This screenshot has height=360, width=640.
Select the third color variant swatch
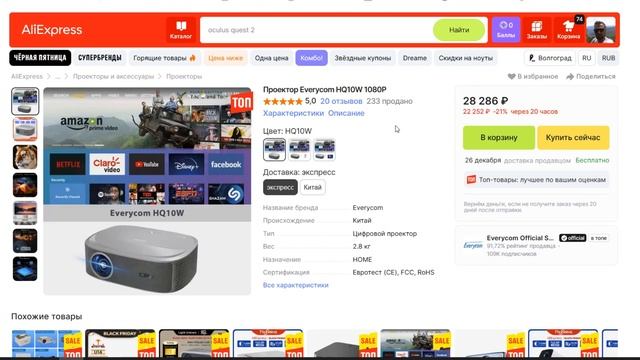click(x=324, y=149)
